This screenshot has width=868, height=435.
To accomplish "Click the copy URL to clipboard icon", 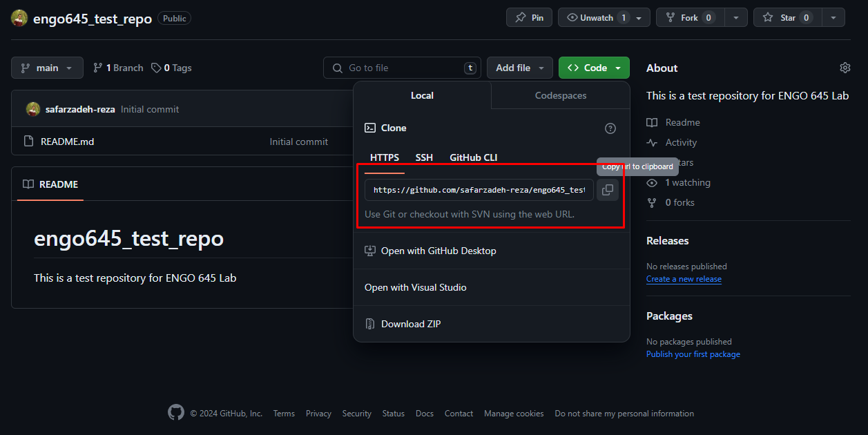I will click(x=608, y=190).
